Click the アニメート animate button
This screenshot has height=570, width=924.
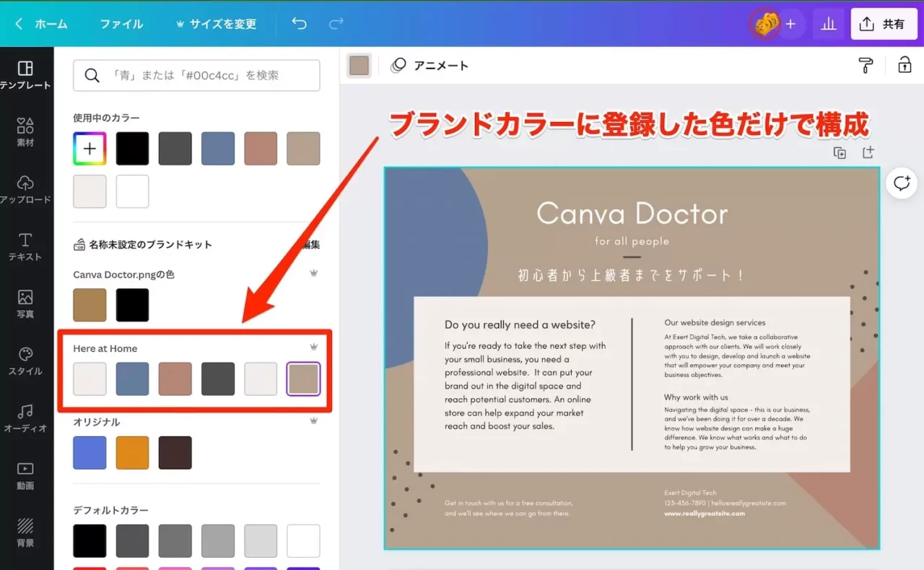click(x=430, y=65)
